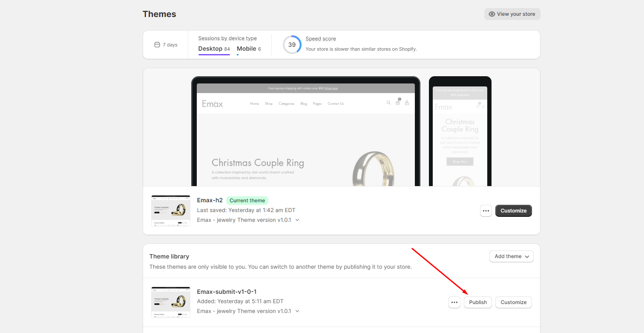
Task: Click the speed score 39 circle
Action: [x=292, y=45]
